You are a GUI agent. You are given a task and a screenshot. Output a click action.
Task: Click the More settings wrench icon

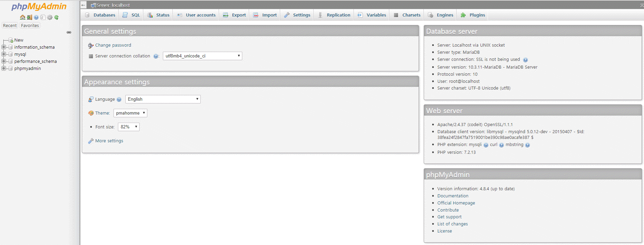pyautogui.click(x=91, y=141)
